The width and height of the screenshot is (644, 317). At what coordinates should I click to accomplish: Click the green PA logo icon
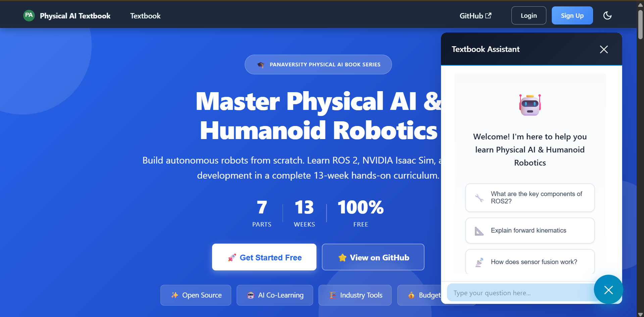[x=29, y=15]
